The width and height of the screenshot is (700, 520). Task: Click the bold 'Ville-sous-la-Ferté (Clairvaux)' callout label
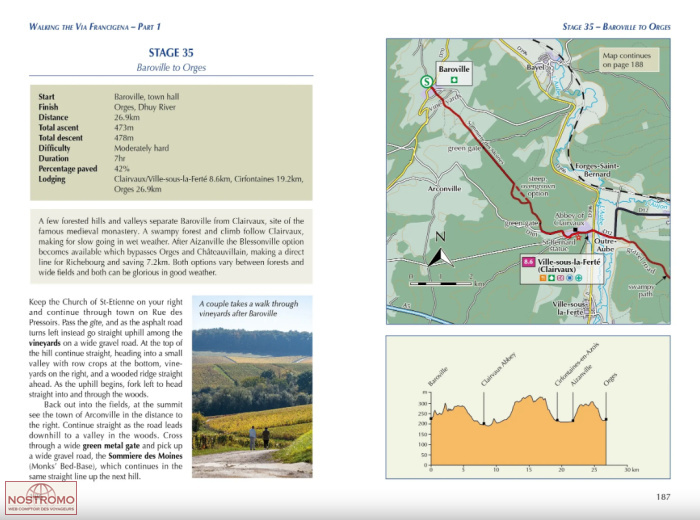point(569,266)
